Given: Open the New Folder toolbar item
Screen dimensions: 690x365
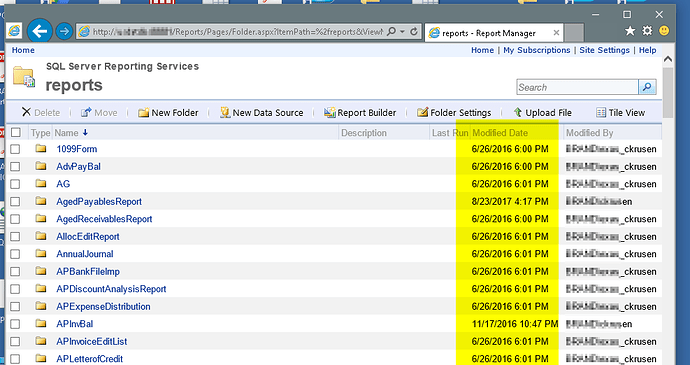Looking at the screenshot, I should 168,113.
